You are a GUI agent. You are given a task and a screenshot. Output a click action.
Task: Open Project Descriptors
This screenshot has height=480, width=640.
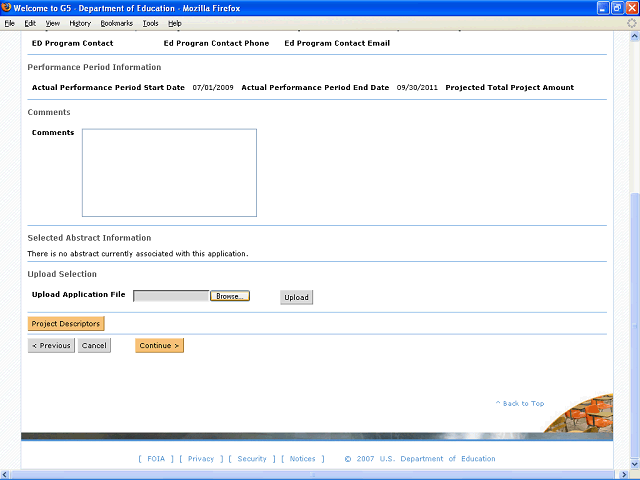(66, 323)
